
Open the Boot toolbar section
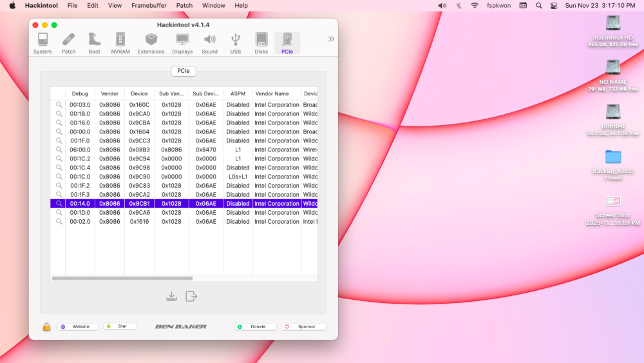point(94,43)
